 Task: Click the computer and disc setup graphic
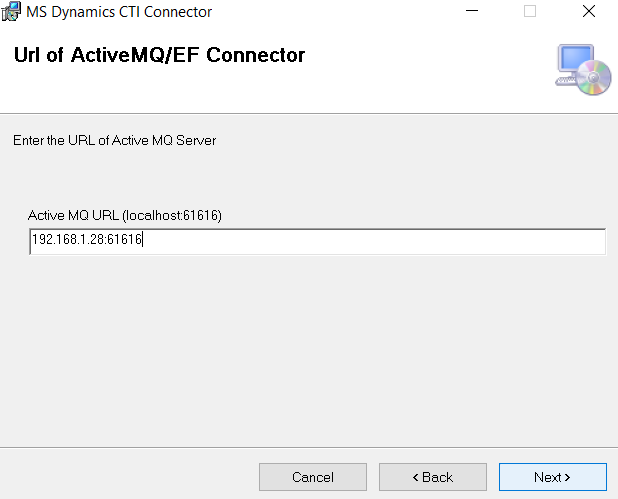tap(583, 69)
